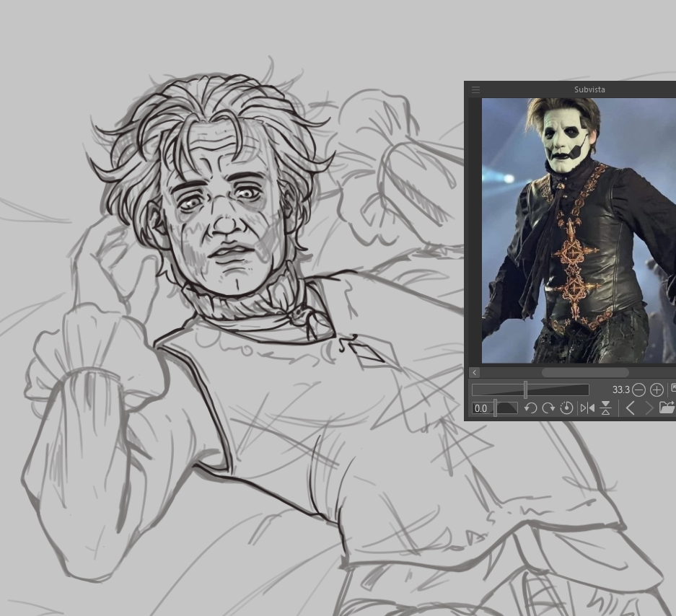Zoom in the reference image with plus icon

[657, 390]
